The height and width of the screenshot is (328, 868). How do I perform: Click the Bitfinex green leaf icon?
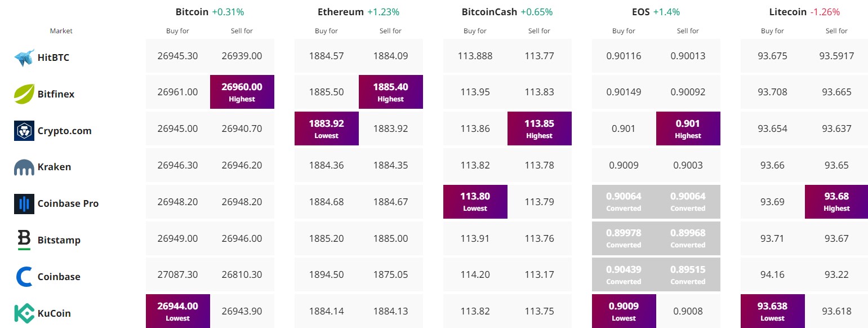24,94
